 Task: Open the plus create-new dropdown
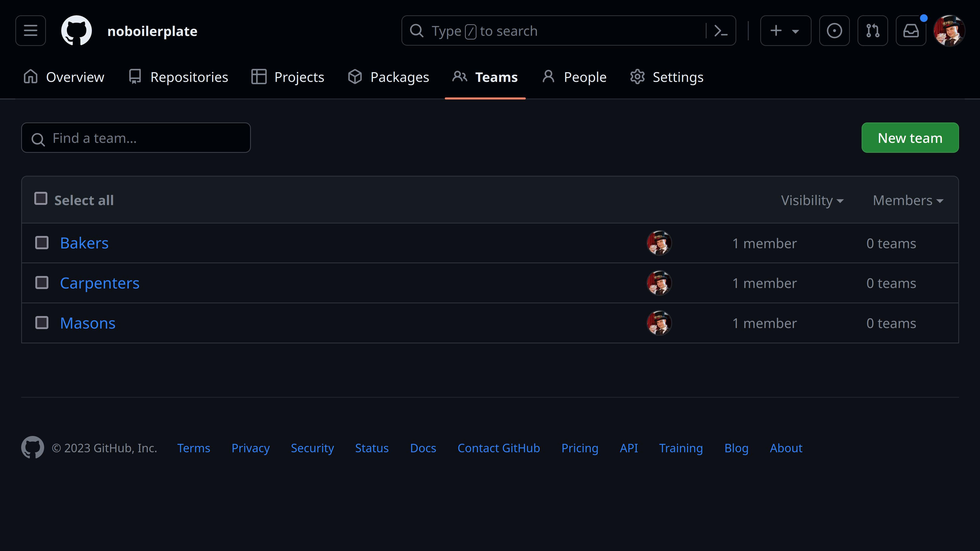point(786,30)
